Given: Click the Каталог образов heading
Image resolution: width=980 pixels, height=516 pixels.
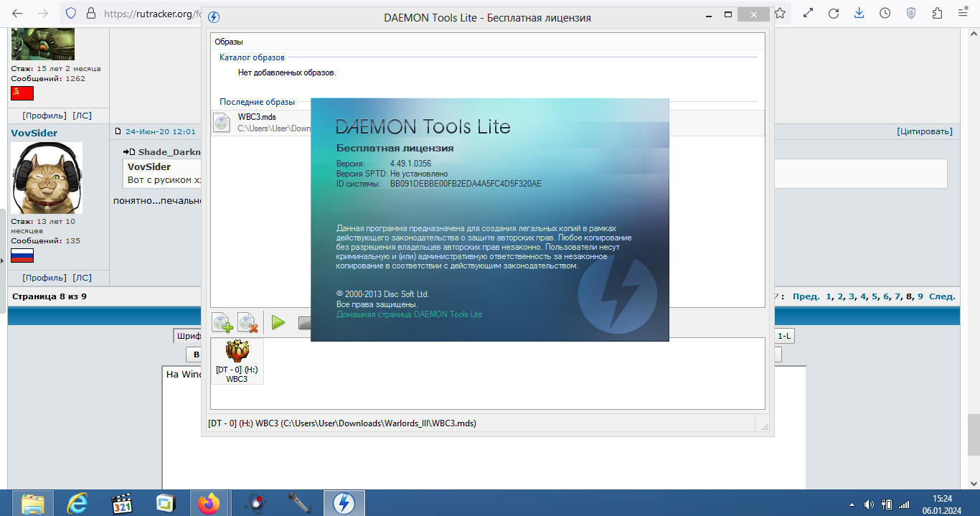Looking at the screenshot, I should tap(252, 57).
